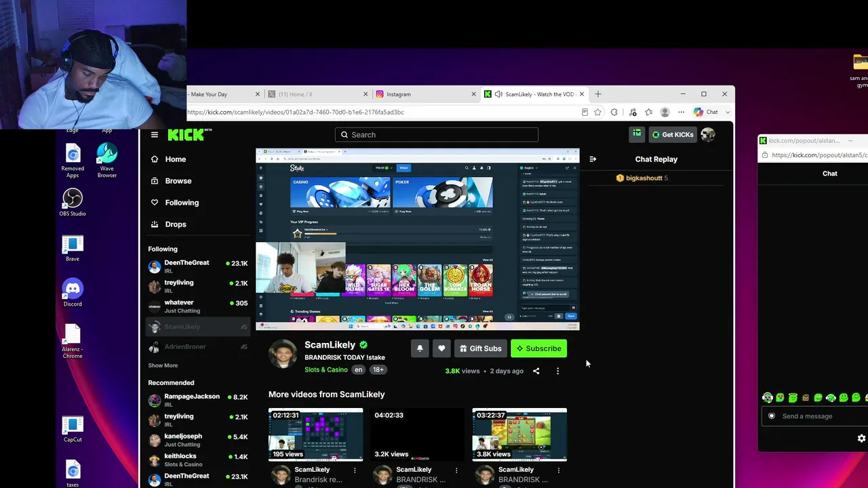Open AdrienBroner channel under Following
Screen dimensions: 868x488
[x=198, y=346]
